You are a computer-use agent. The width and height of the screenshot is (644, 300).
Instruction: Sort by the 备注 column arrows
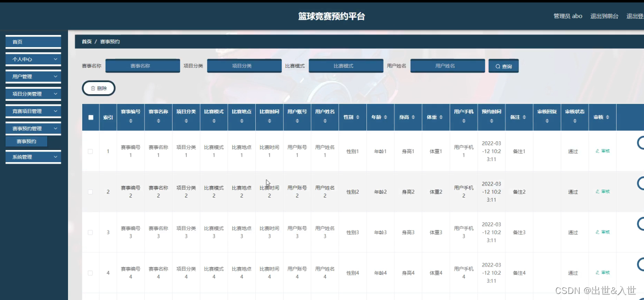tap(525, 117)
